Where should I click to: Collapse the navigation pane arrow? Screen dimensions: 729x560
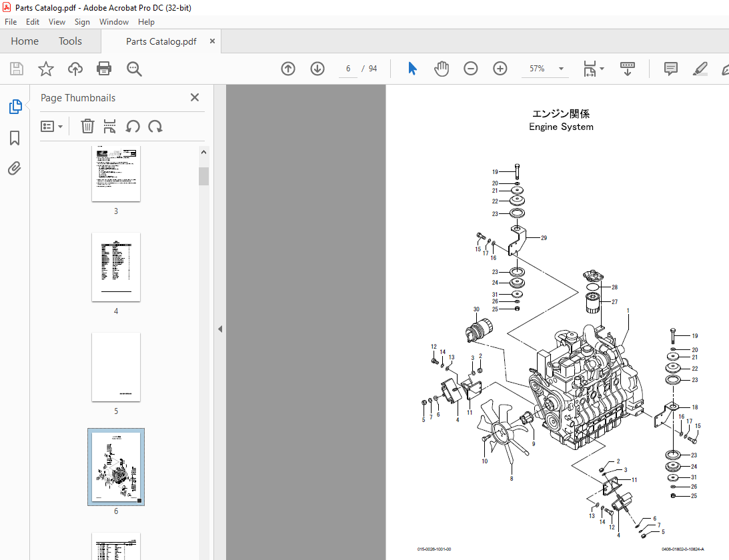[x=220, y=329]
